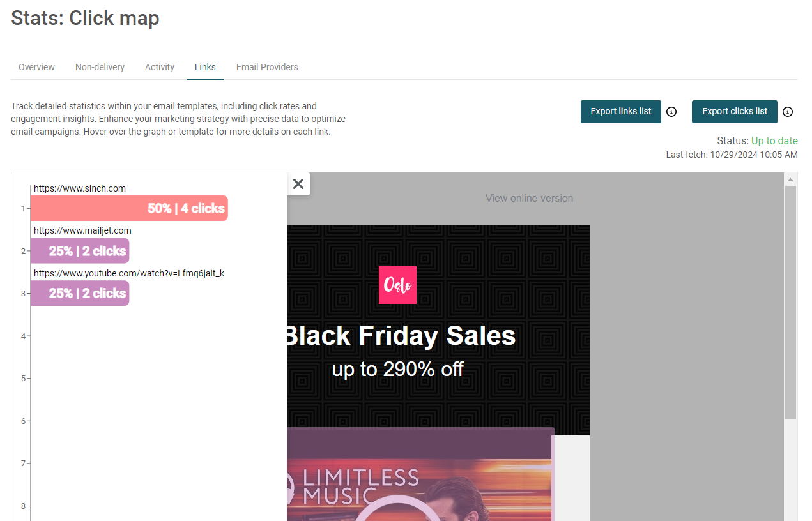This screenshot has height=521, width=812.
Task: Select the YouTube link 25% bar
Action: tap(80, 294)
